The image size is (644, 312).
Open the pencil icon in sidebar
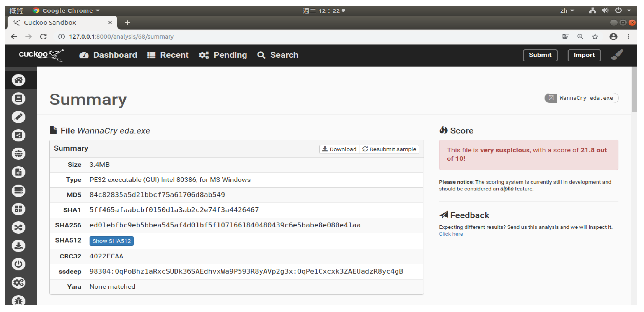point(18,117)
